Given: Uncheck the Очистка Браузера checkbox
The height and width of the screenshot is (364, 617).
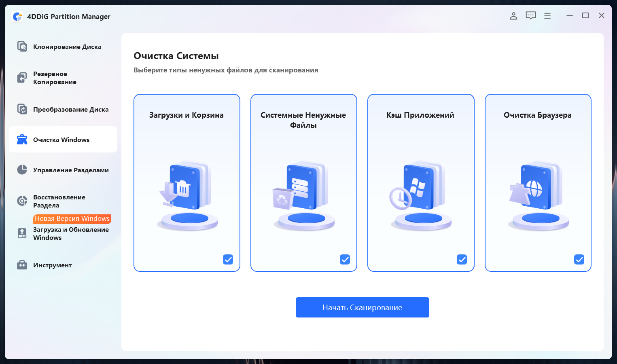Looking at the screenshot, I should coord(579,259).
